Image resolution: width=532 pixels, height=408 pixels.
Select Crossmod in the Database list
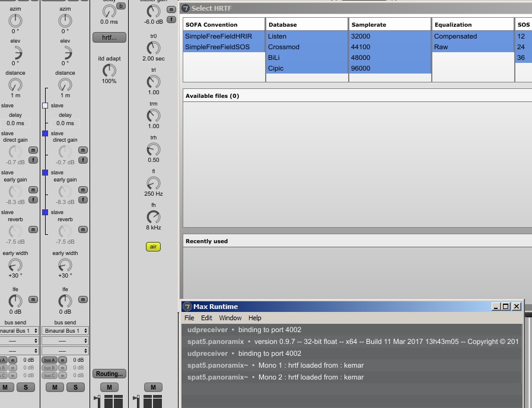307,47
